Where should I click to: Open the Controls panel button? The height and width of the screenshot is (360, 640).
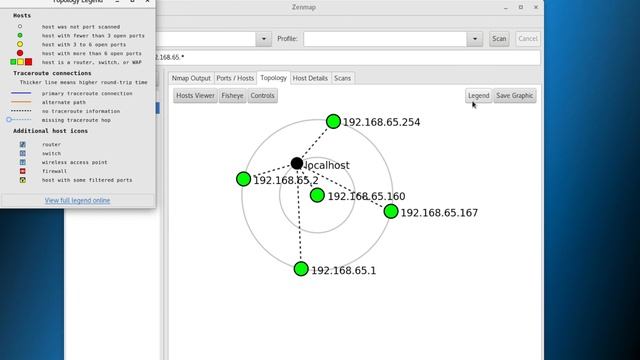(x=262, y=96)
